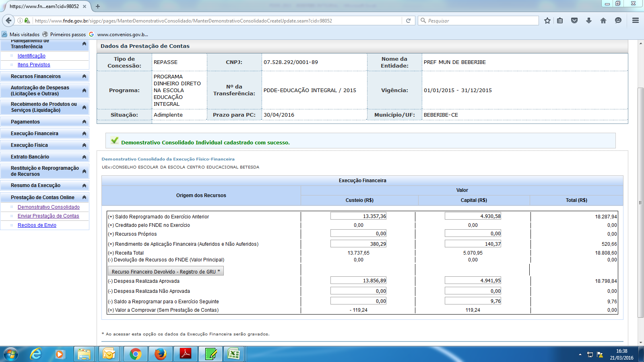Image resolution: width=644 pixels, height=362 pixels.
Task: Click Recurso Financeiro Devolvido GRU button
Action: [165, 271]
